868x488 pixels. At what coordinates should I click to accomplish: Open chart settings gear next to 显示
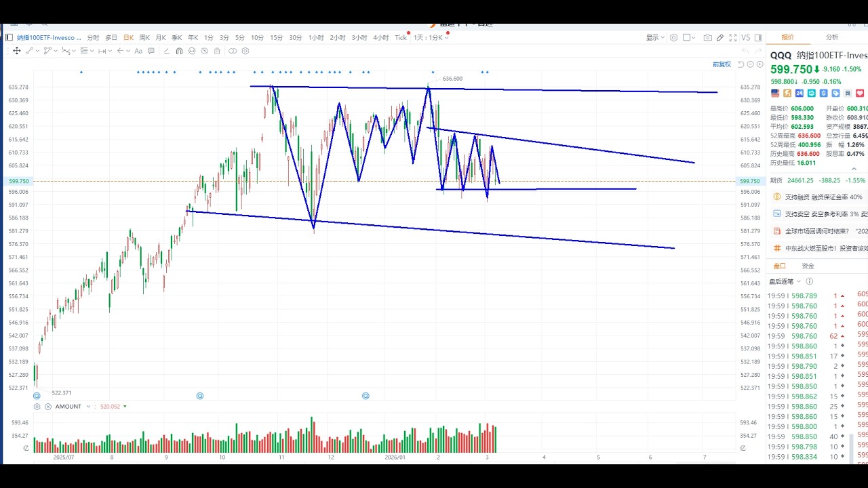673,38
